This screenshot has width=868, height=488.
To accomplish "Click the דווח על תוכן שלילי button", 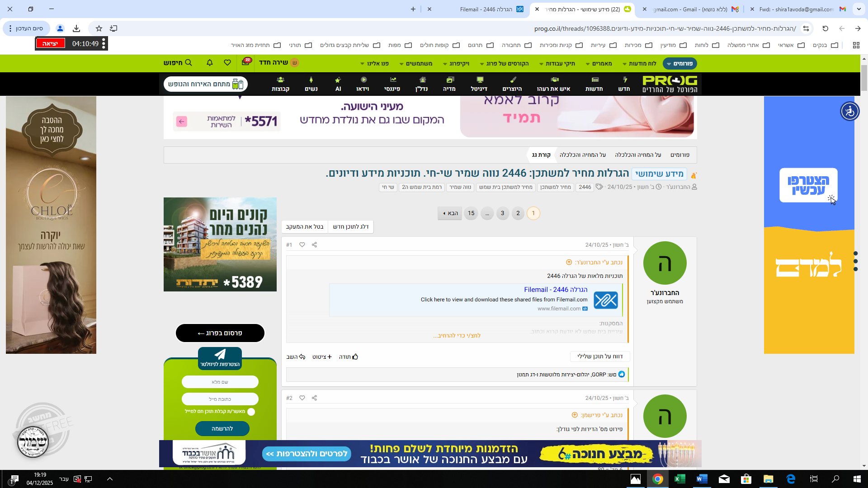I will tap(599, 357).
